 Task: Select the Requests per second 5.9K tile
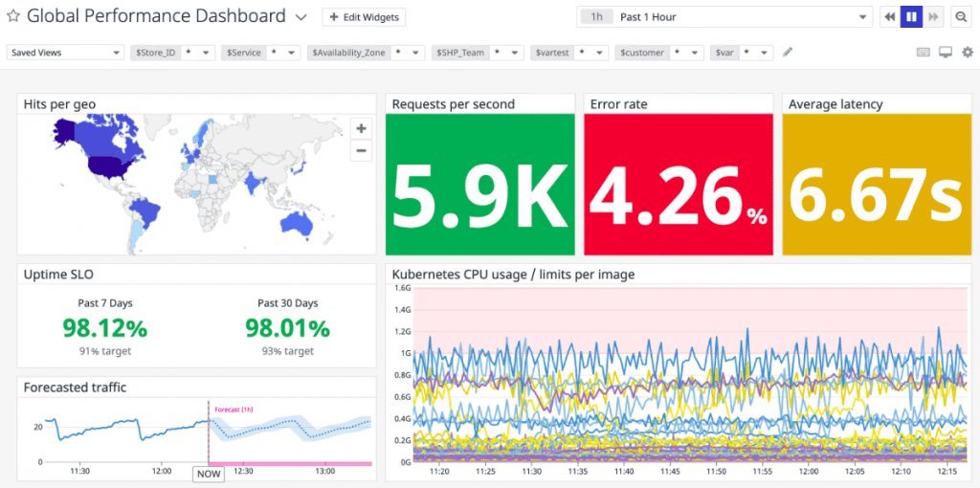tap(480, 185)
